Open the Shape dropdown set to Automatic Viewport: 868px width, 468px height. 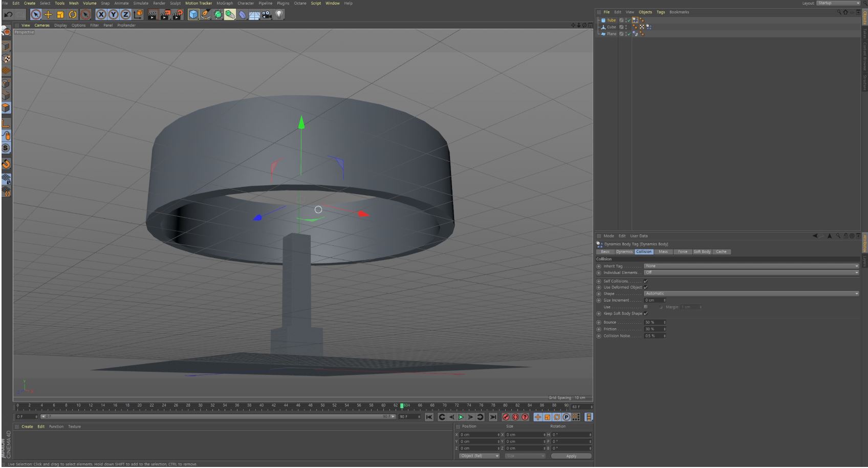point(751,293)
